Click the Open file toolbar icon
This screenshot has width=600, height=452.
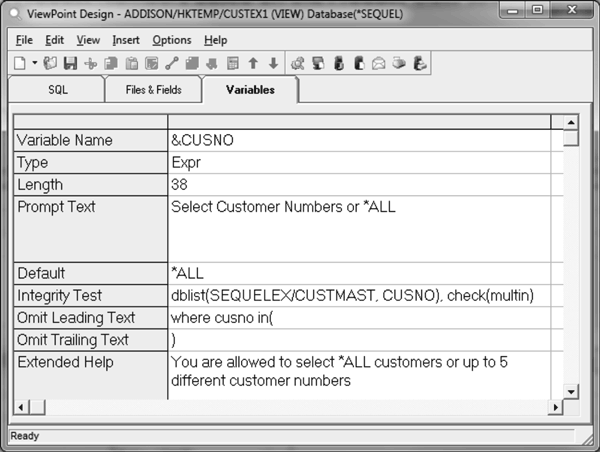point(50,64)
